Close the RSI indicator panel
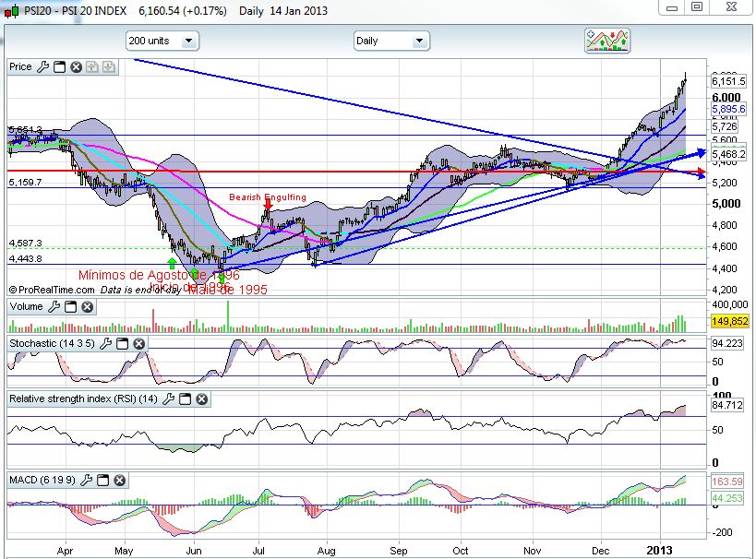The height and width of the screenshot is (559, 756). pos(202,399)
